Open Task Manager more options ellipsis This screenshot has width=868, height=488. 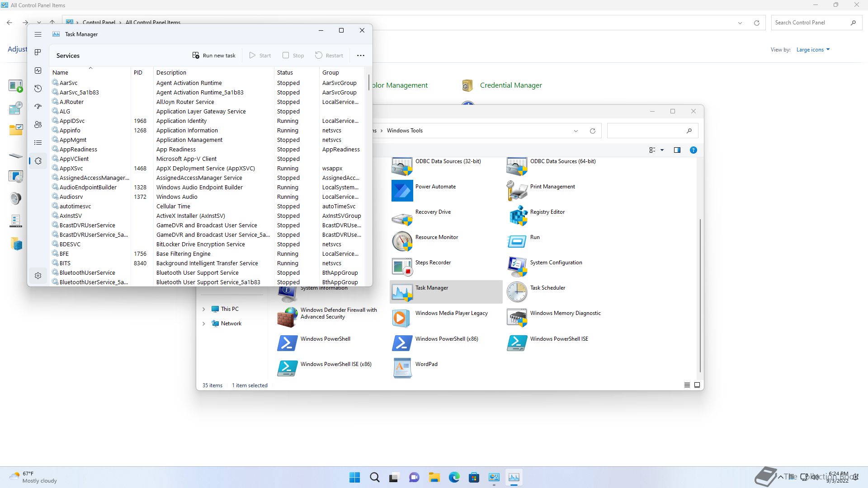click(x=361, y=56)
